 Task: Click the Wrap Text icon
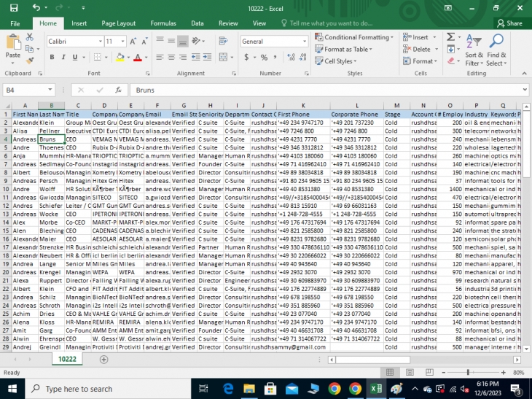[223, 41]
